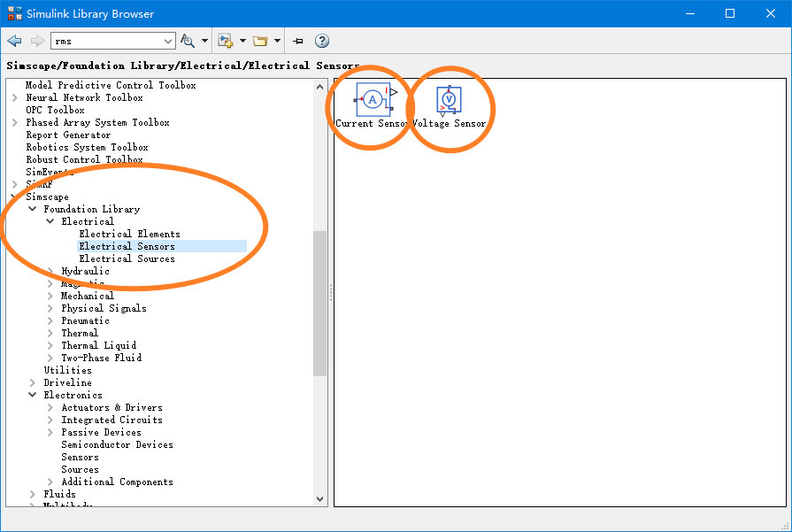
Task: Select 'Two-Phase Fluid' tree item
Action: click(102, 358)
